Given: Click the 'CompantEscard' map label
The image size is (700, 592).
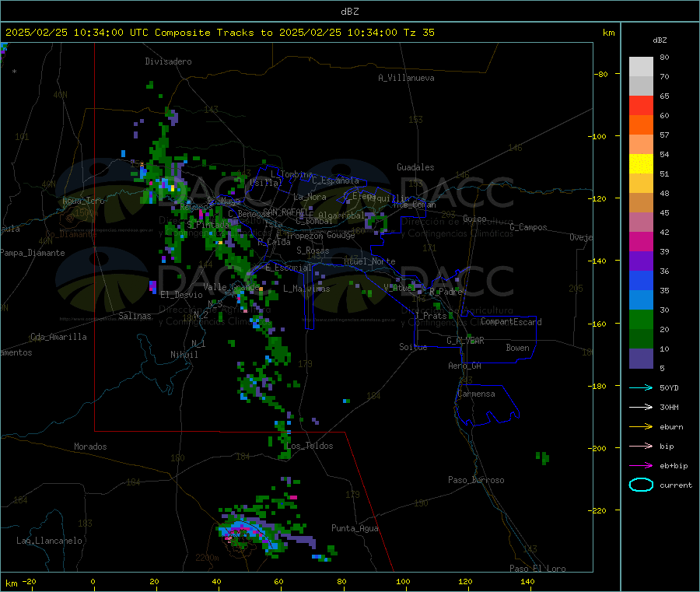Looking at the screenshot, I should point(511,321).
